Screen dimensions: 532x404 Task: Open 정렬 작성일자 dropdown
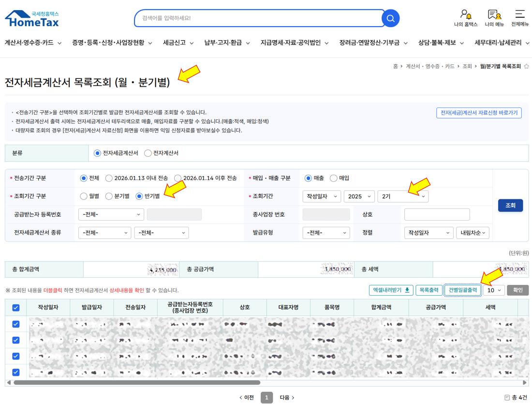click(429, 233)
